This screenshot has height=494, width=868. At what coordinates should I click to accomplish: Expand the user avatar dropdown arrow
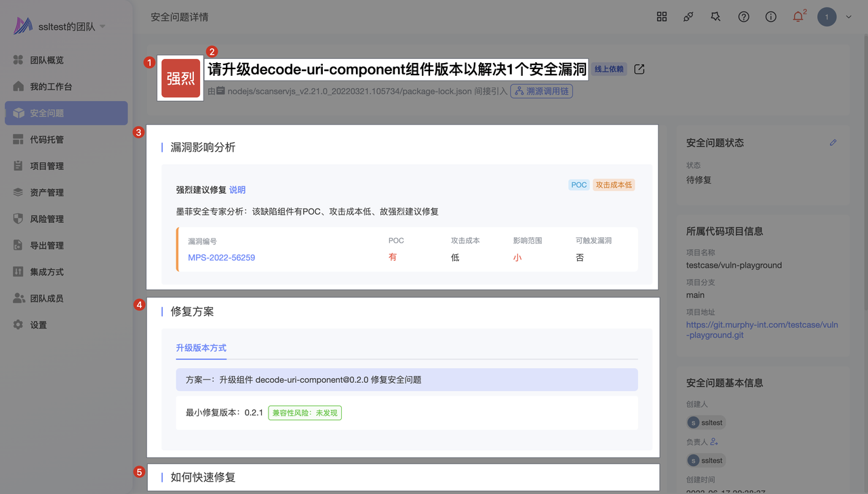(x=848, y=18)
